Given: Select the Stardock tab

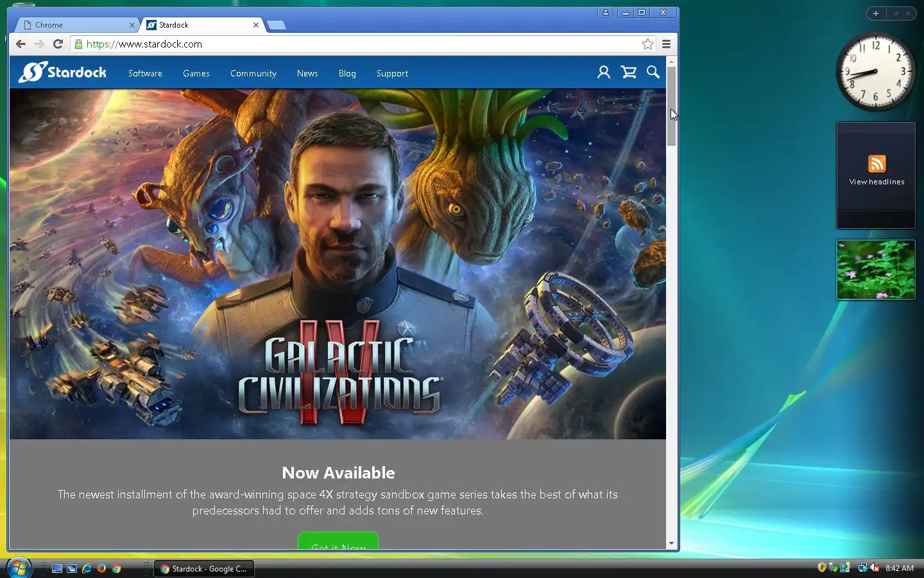Looking at the screenshot, I should [201, 25].
